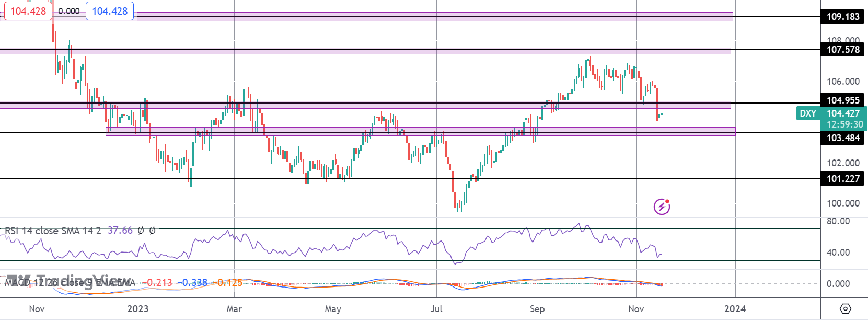
Task: Click the 0.000 MACD axis label
Action: click(838, 284)
